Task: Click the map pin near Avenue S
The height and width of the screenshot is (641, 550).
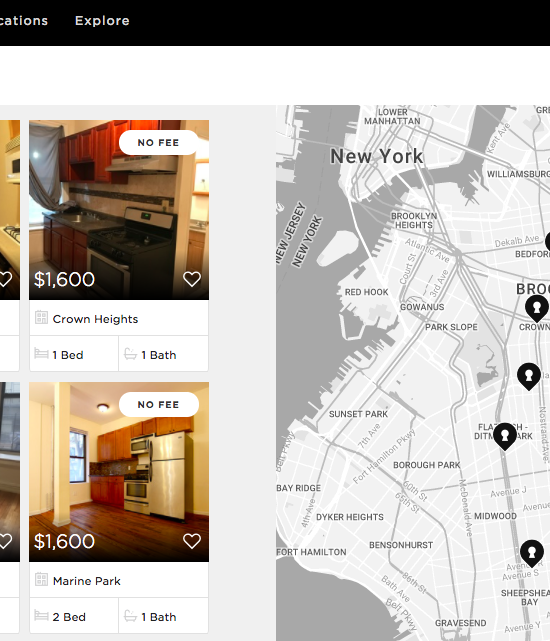Action: 532,554
